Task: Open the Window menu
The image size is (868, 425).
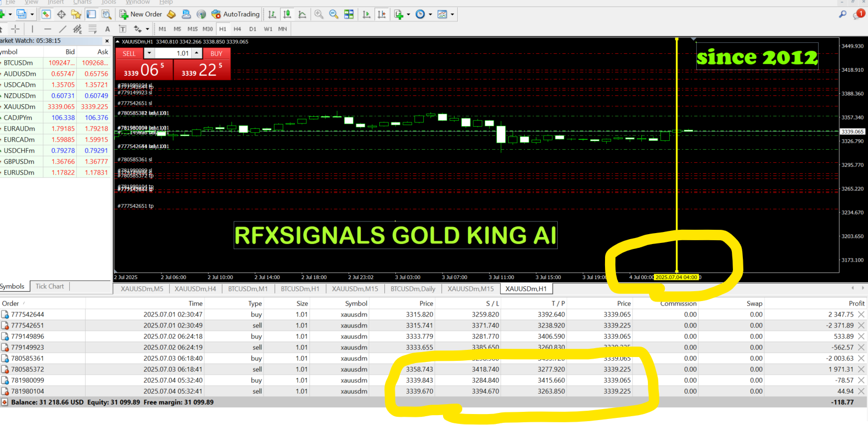Action: tap(138, 2)
